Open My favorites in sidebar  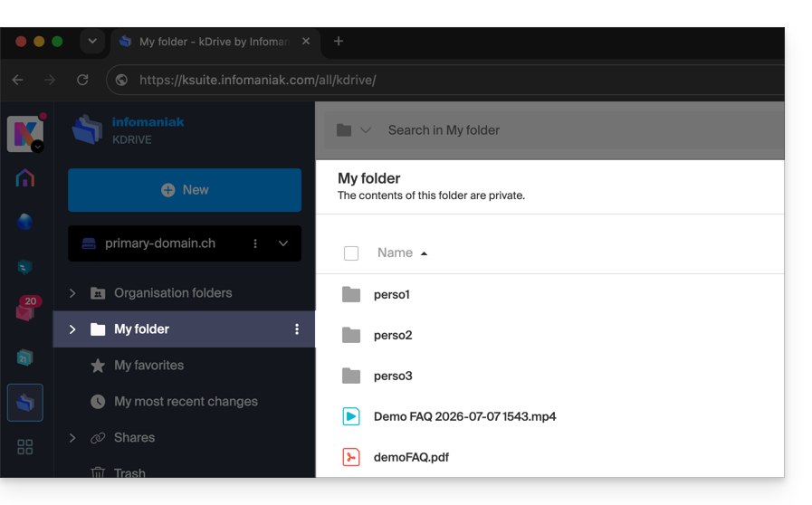(x=148, y=366)
